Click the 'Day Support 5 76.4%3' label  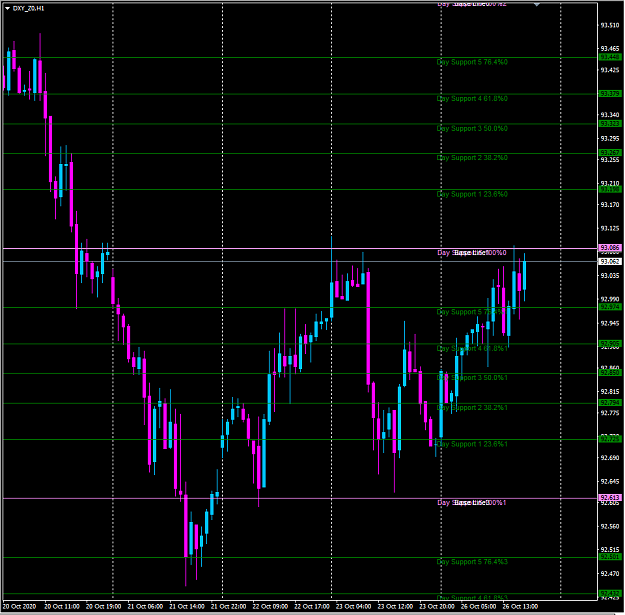(x=472, y=562)
